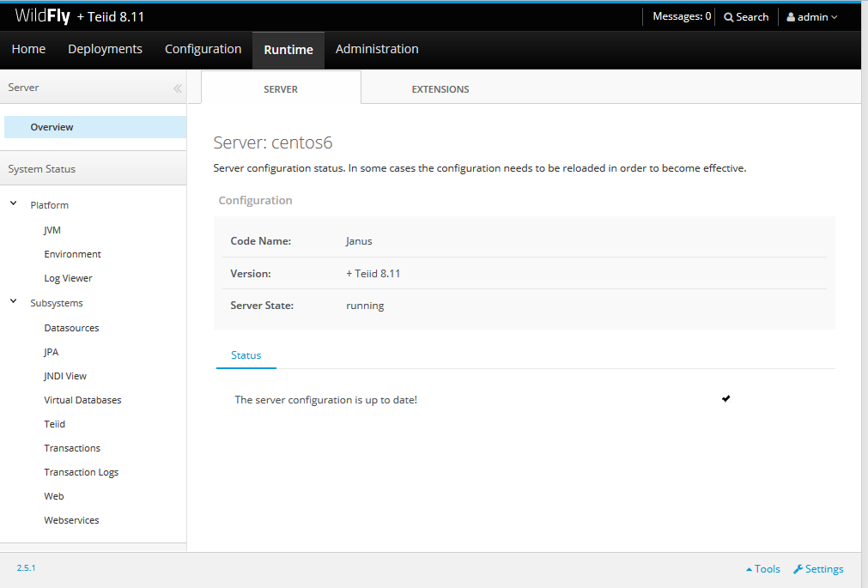Screen dimensions: 868x588
Task: Click the Version value + Teiid 8.11
Action: tap(373, 274)
